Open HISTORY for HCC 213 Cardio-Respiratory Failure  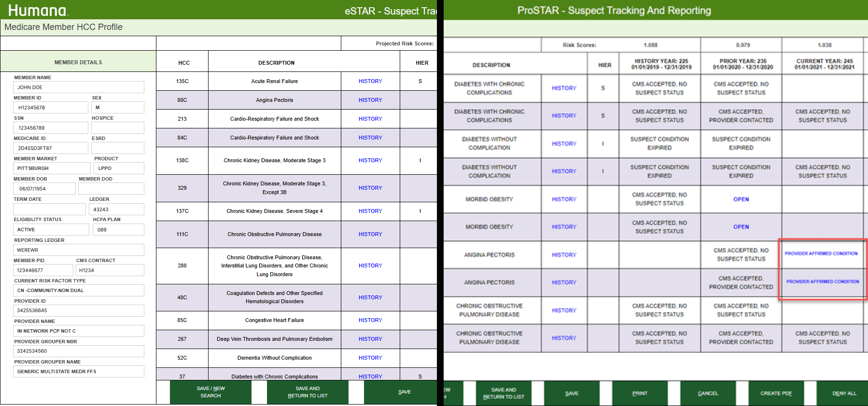coord(370,119)
